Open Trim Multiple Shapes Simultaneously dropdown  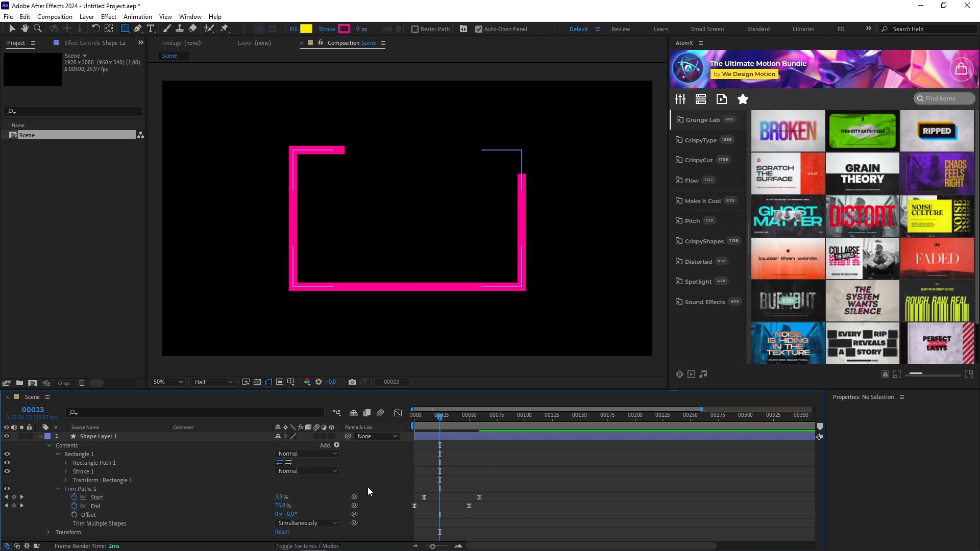coord(307,523)
